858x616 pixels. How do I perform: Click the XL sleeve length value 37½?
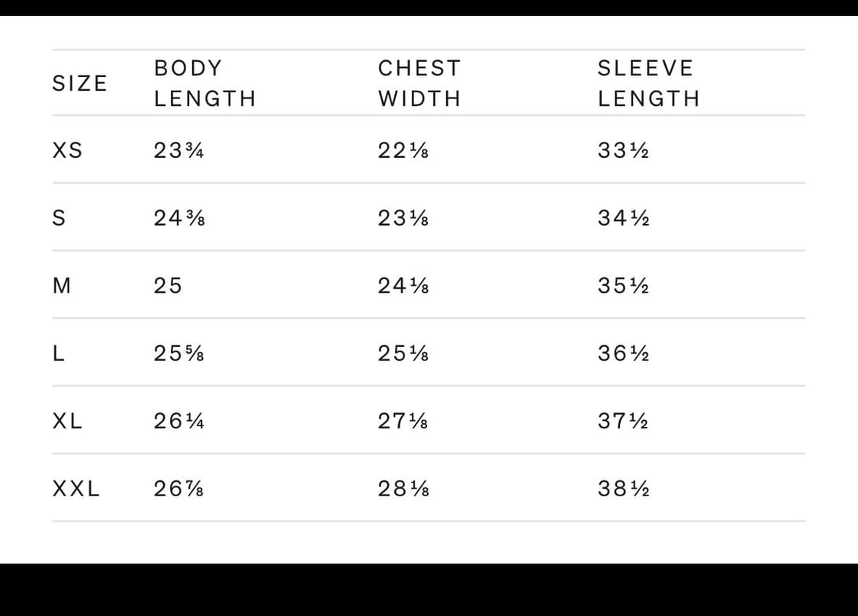623,421
